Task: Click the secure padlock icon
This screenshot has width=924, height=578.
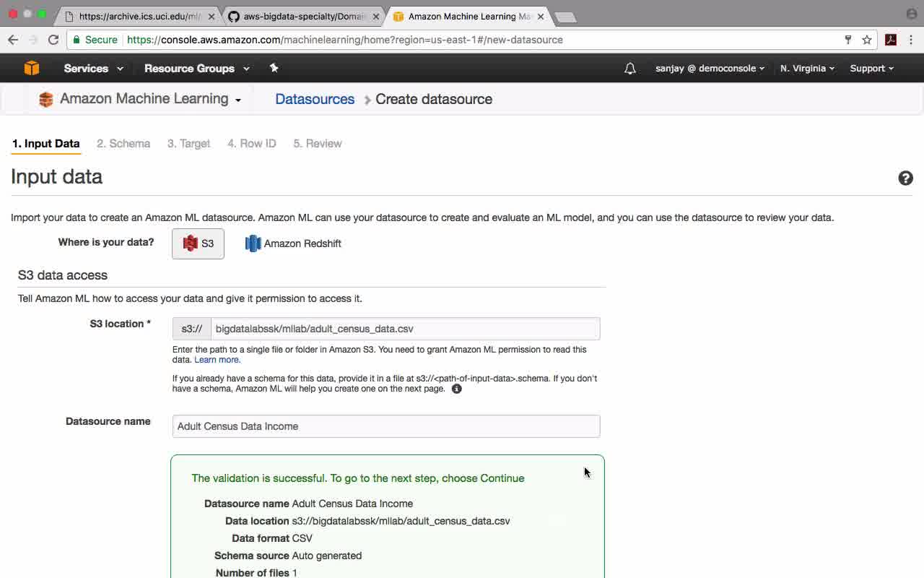Action: click(77, 40)
